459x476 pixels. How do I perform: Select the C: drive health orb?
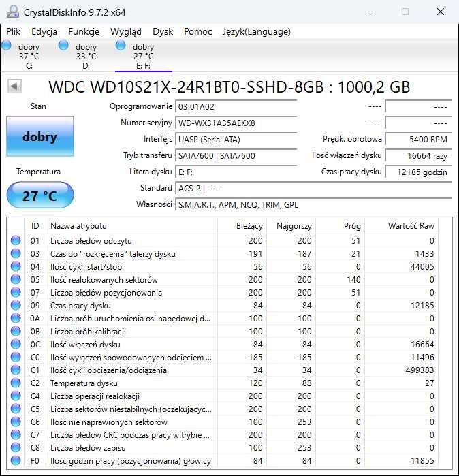(x=6, y=46)
